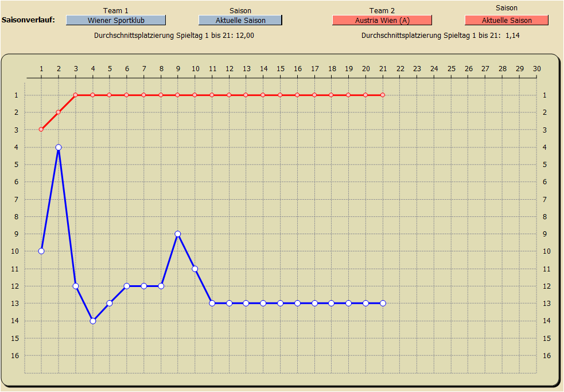Click the average placement text showing 12,00
Screen dimensions: 564x392
174,35
